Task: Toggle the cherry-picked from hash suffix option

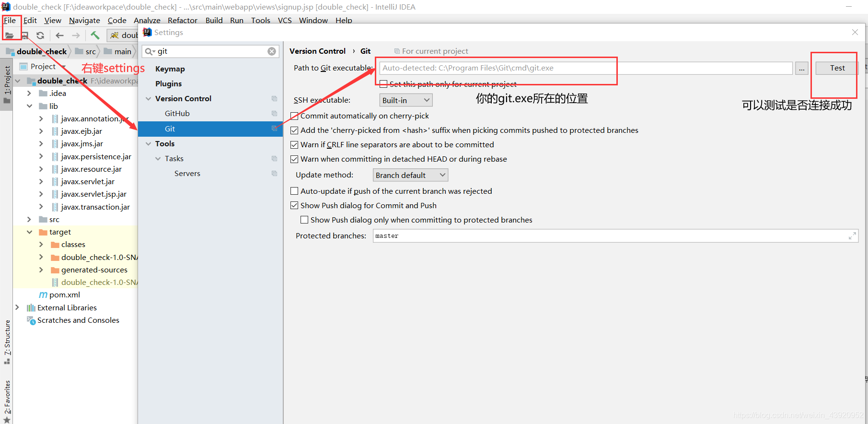Action: pyautogui.click(x=295, y=130)
